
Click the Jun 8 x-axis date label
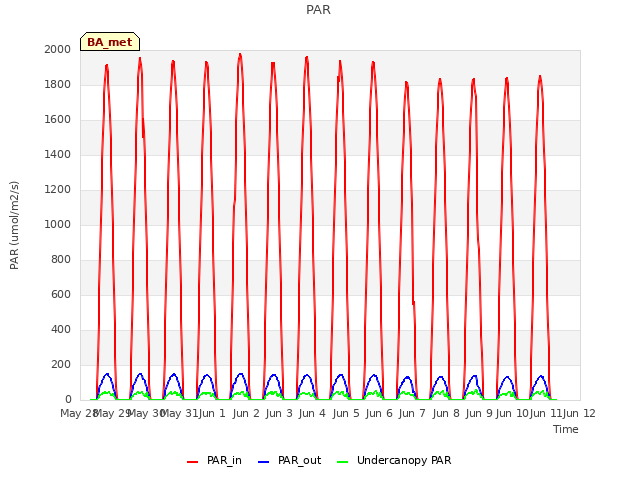(x=446, y=413)
